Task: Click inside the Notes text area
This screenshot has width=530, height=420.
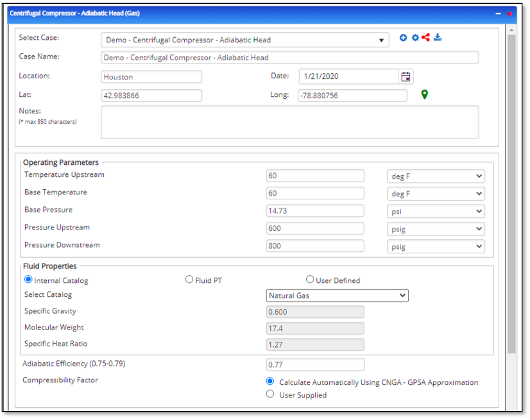Action: pyautogui.click(x=289, y=122)
